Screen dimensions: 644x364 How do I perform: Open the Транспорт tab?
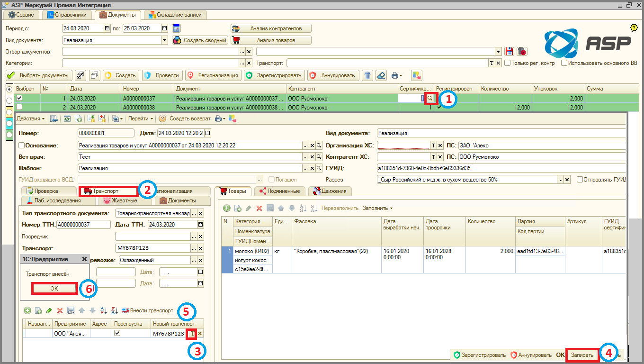(109, 191)
